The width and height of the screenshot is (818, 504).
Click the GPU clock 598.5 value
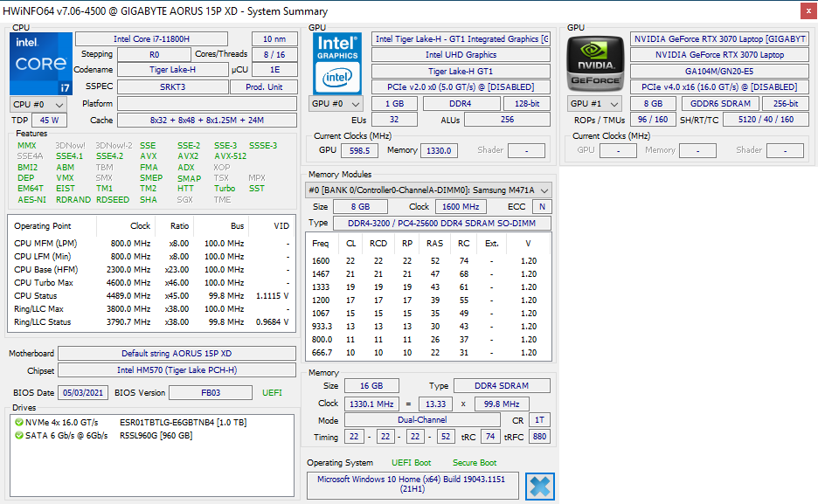tap(359, 150)
